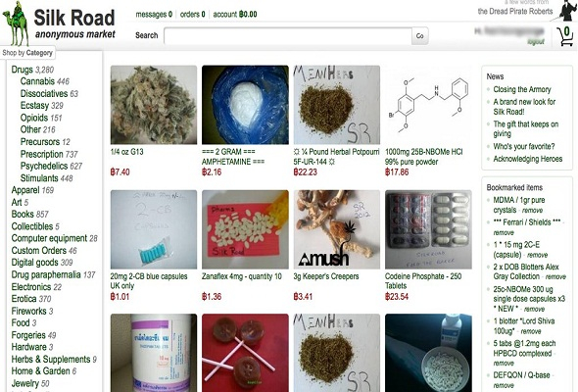Open the Closing the Armory news link

(522, 89)
